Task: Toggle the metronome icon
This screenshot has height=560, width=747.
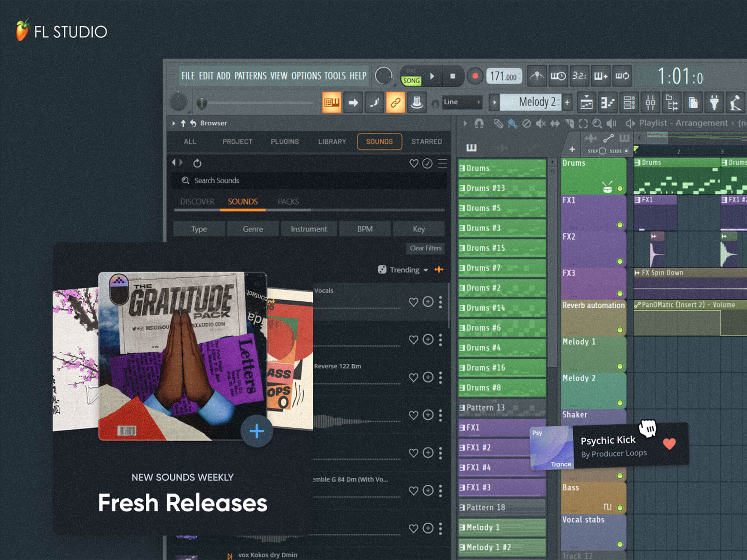Action: point(537,76)
